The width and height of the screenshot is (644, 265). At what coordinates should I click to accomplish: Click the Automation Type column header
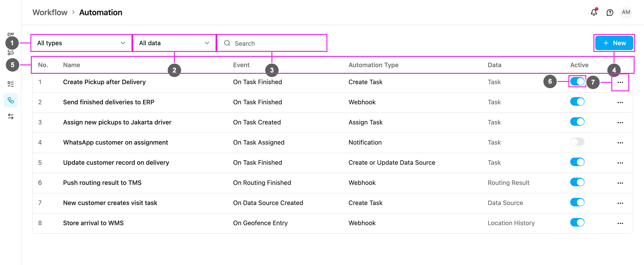tap(373, 65)
